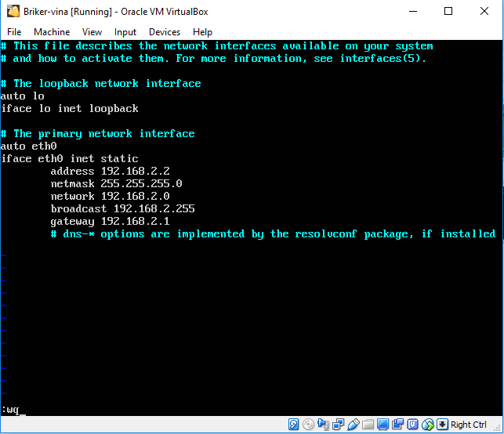Open the Input menu
The height and width of the screenshot is (434, 504).
(x=125, y=32)
